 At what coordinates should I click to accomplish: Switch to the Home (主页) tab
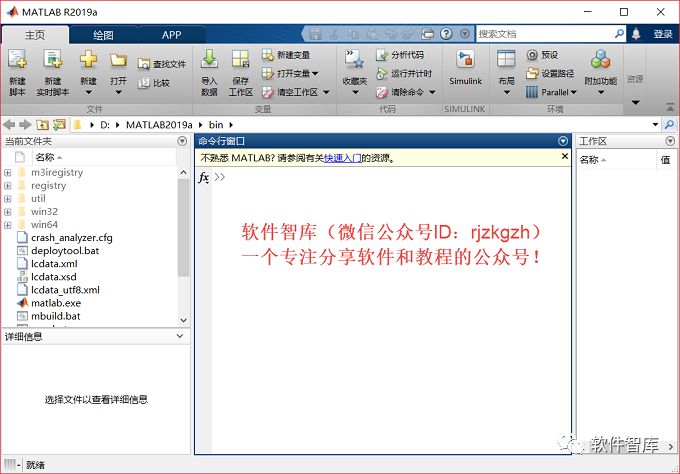[x=35, y=35]
